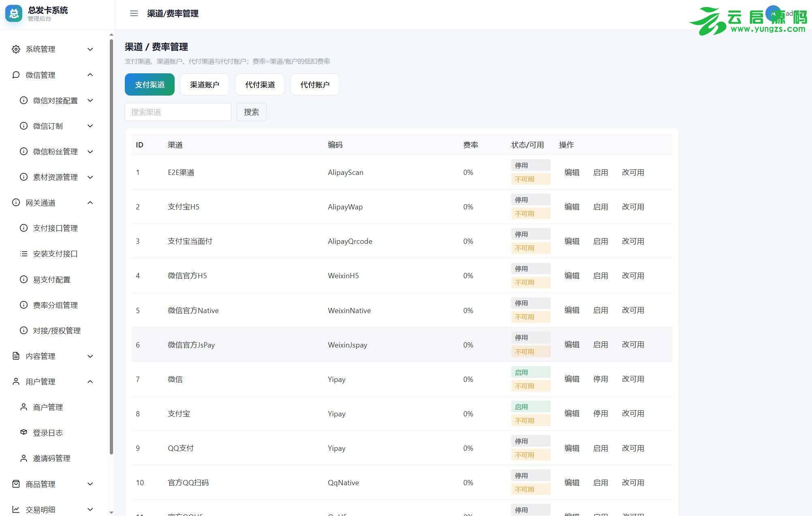Open 对接/授权管理 in sidebar
Screen dimensions: 812x516
click(x=57, y=330)
